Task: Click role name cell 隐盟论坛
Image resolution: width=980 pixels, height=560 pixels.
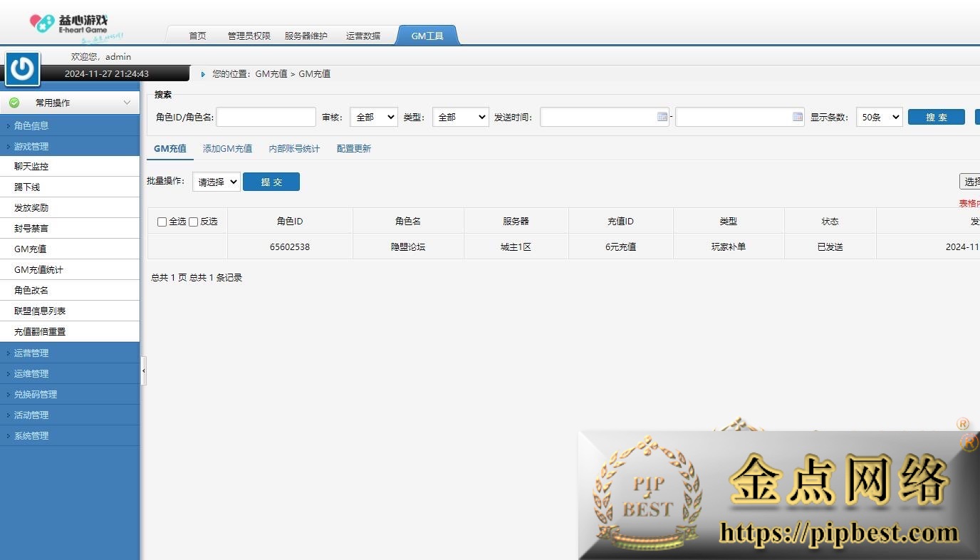Action: (408, 247)
